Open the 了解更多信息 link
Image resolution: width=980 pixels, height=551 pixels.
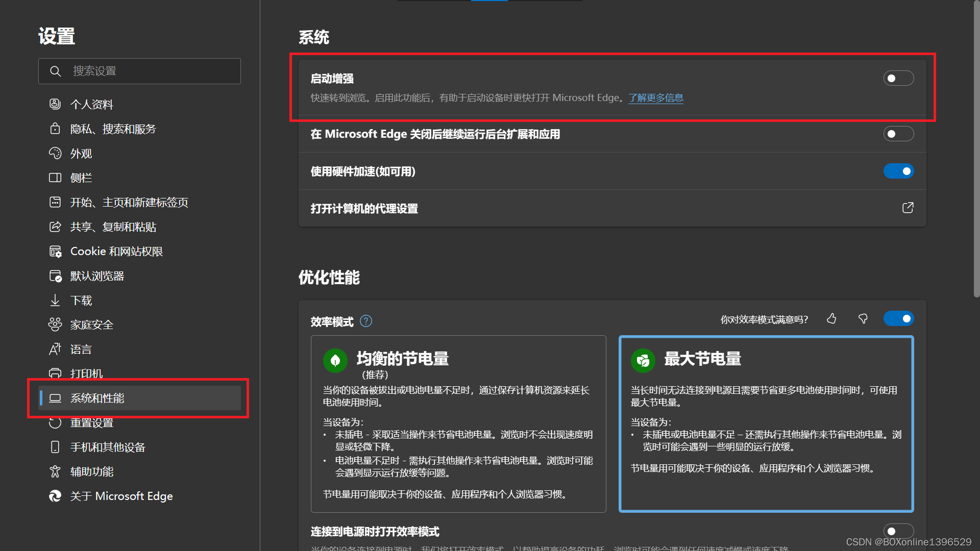point(655,97)
